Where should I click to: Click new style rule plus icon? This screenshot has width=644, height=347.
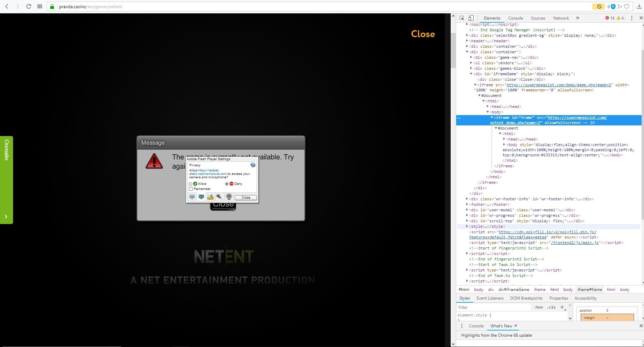click(x=562, y=307)
